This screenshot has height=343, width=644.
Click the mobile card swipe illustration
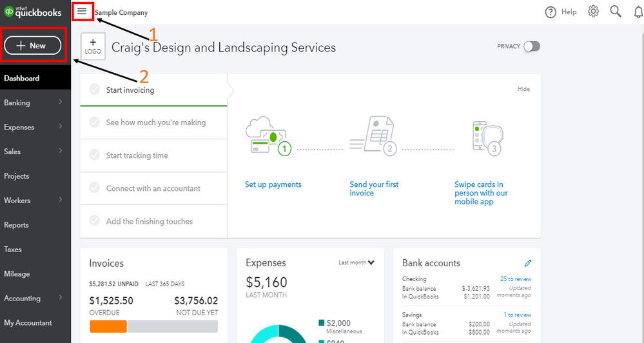[x=487, y=138]
